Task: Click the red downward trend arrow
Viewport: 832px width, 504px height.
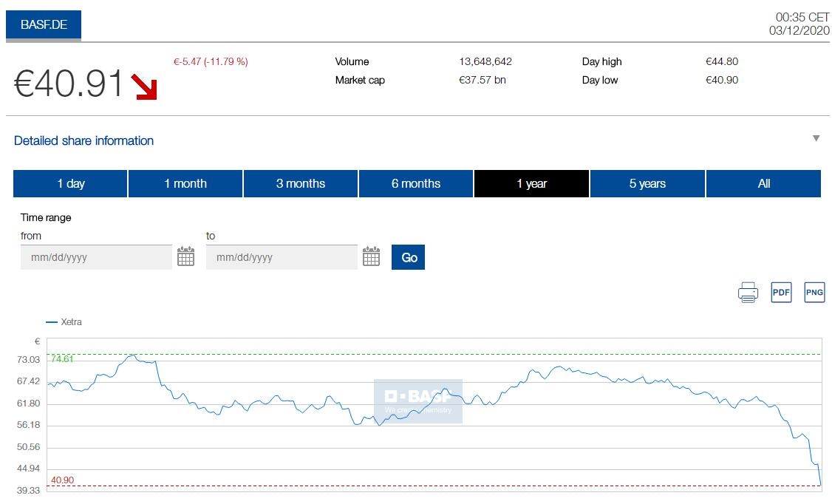Action: (144, 86)
